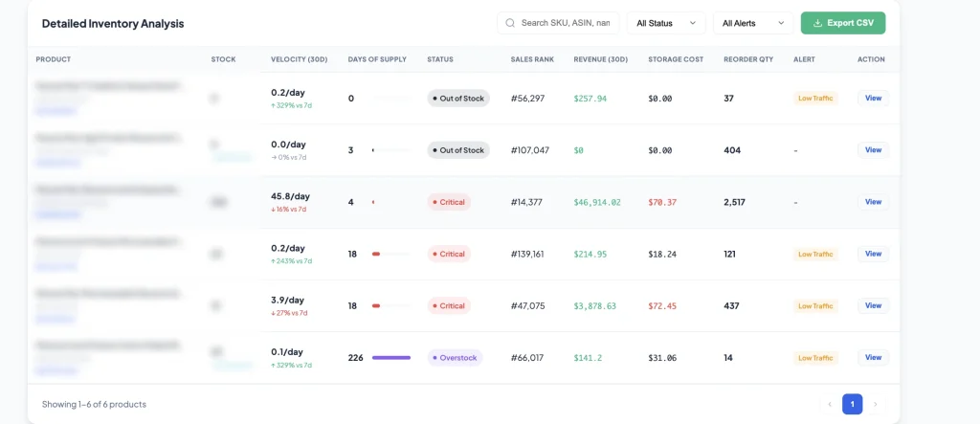980x424 pixels.
Task: Click the 2,517 reorder quantity
Action: pos(734,202)
